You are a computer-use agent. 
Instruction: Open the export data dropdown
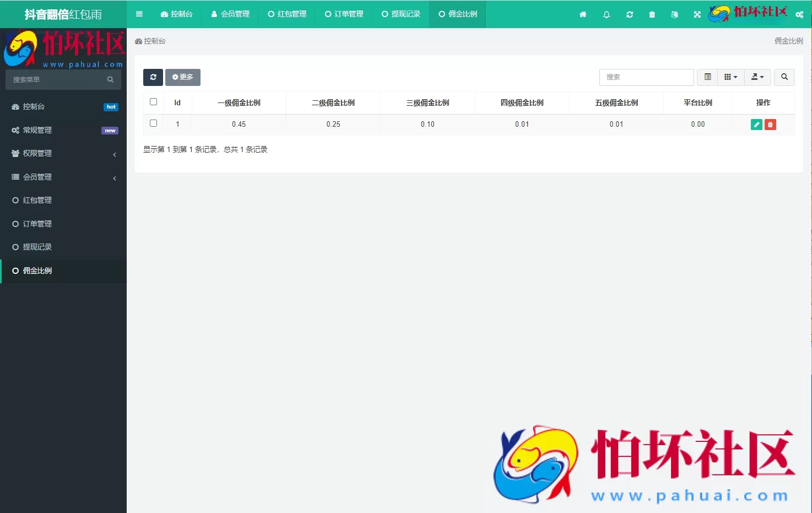point(758,77)
